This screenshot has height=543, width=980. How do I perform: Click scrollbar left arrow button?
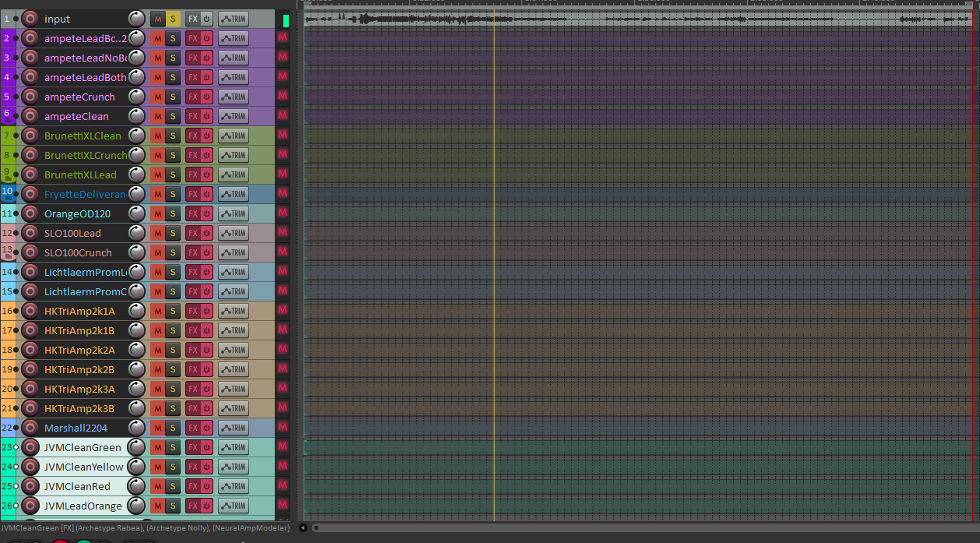coord(303,527)
